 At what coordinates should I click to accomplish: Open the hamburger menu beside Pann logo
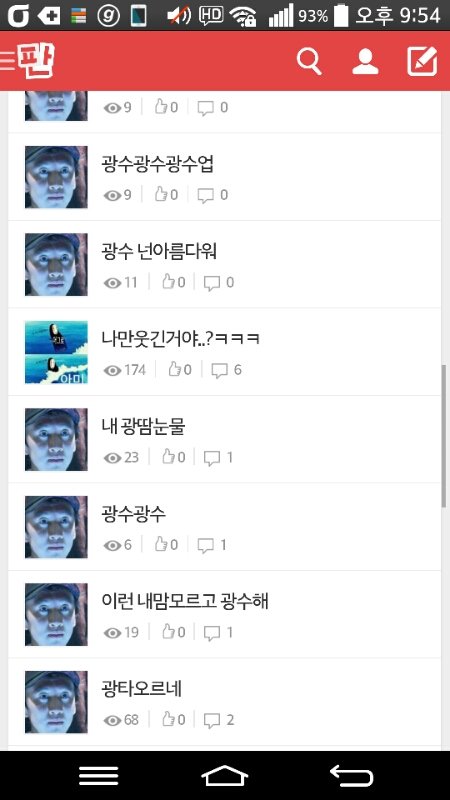8,60
